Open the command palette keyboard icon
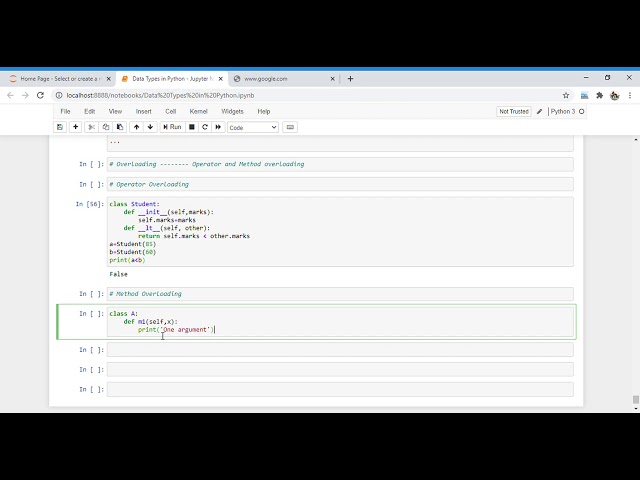Viewport: 640px width, 480px height. pos(290,127)
